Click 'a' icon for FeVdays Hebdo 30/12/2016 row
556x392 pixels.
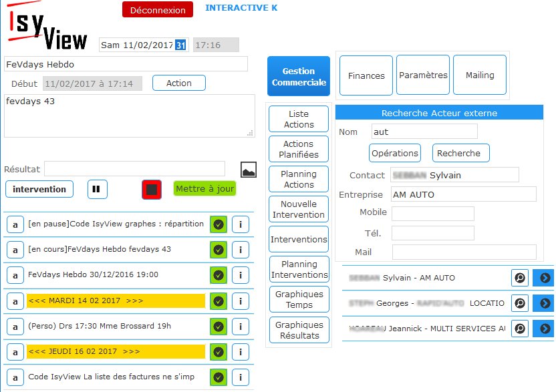pyautogui.click(x=15, y=275)
